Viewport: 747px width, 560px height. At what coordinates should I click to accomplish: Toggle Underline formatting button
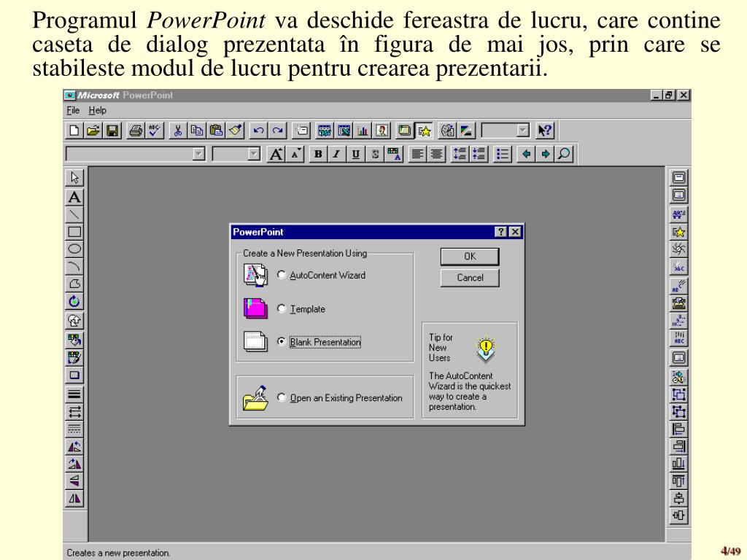pos(355,155)
